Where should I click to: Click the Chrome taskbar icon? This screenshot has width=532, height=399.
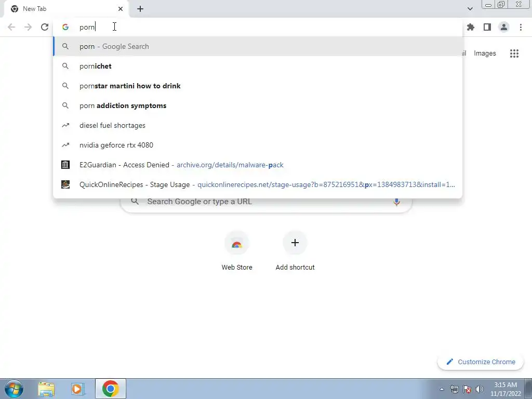110,389
